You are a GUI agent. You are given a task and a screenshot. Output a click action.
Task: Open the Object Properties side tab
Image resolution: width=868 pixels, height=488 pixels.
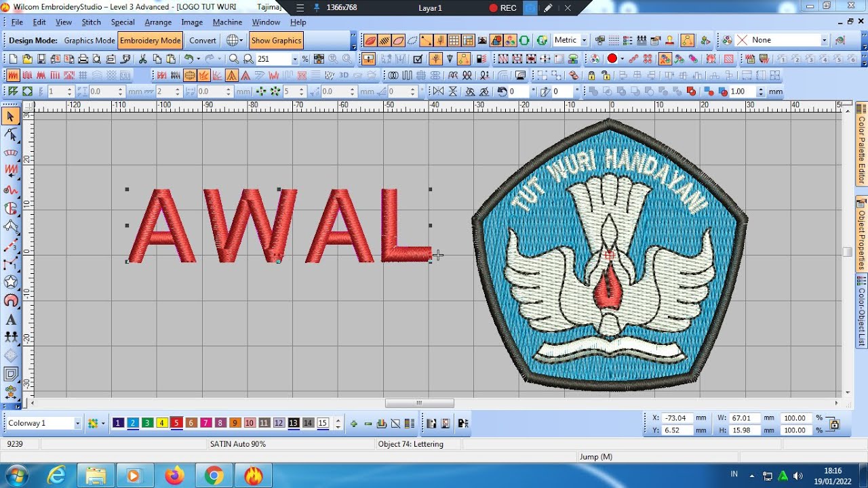(x=862, y=235)
